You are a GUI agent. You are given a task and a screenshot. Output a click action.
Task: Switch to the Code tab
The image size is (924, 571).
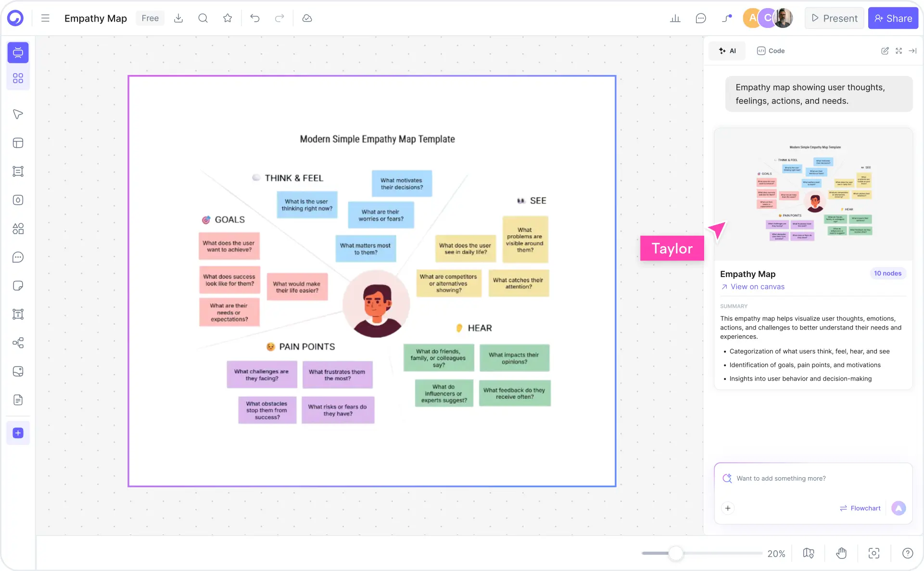771,51
